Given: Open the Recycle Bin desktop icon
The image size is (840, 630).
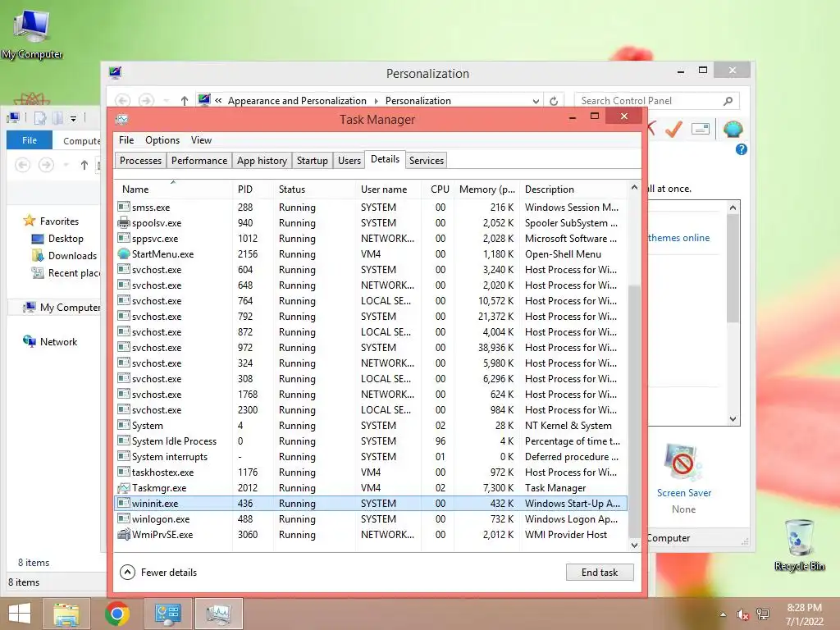Looking at the screenshot, I should [x=799, y=545].
